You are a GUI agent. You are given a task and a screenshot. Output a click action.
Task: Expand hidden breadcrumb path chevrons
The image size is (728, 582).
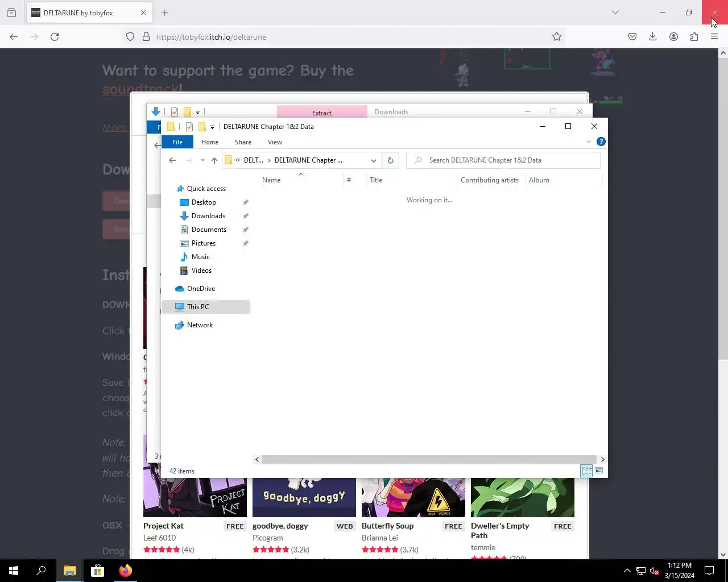click(x=238, y=160)
